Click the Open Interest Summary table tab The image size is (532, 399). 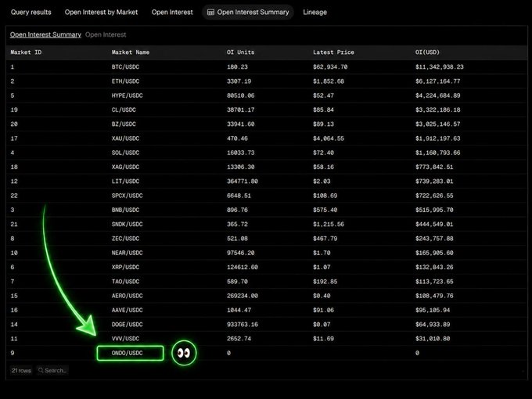248,13
